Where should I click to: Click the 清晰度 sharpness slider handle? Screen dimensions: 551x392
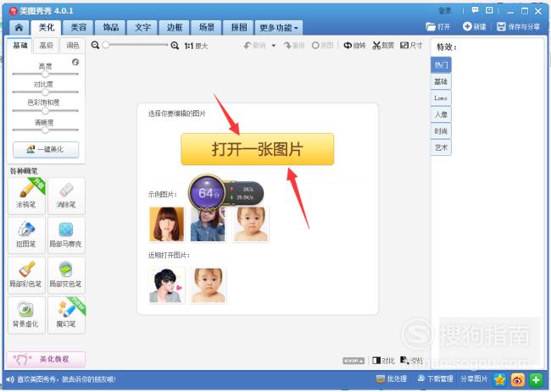pyautogui.click(x=45, y=130)
